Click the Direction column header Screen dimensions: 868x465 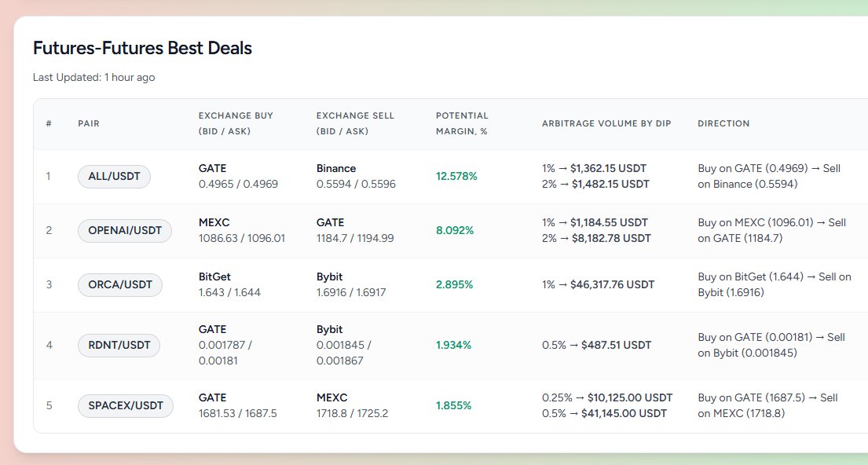click(x=723, y=123)
